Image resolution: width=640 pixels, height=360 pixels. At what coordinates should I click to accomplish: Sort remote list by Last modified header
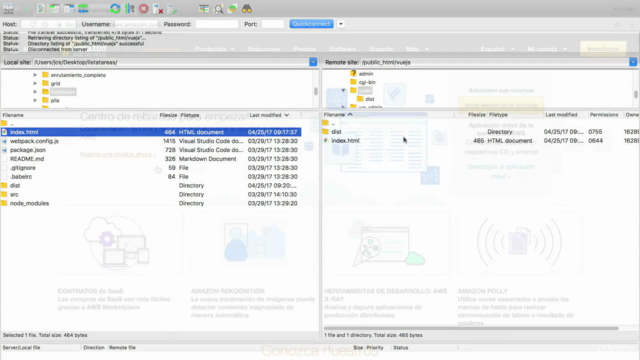561,115
